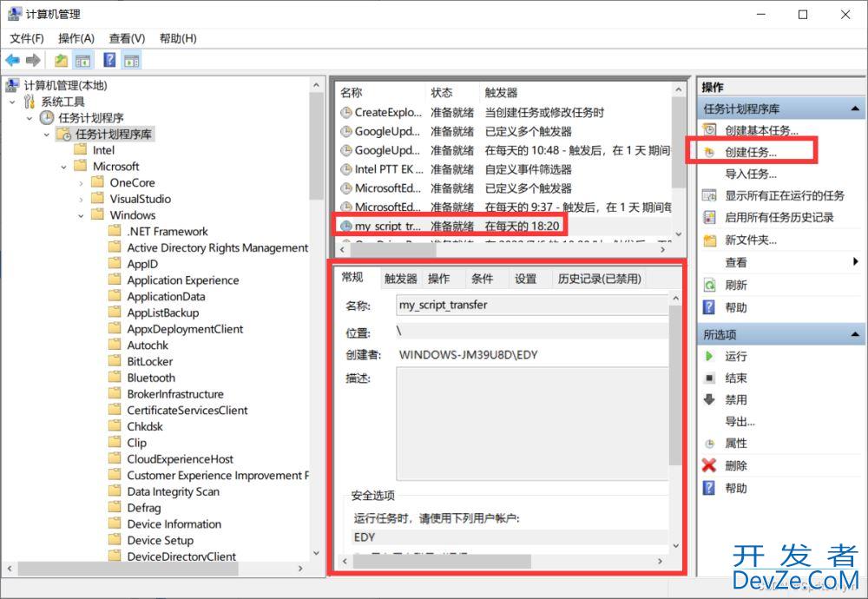This screenshot has height=599, width=868.
Task: Switch to the 操作 tab
Action: [438, 279]
